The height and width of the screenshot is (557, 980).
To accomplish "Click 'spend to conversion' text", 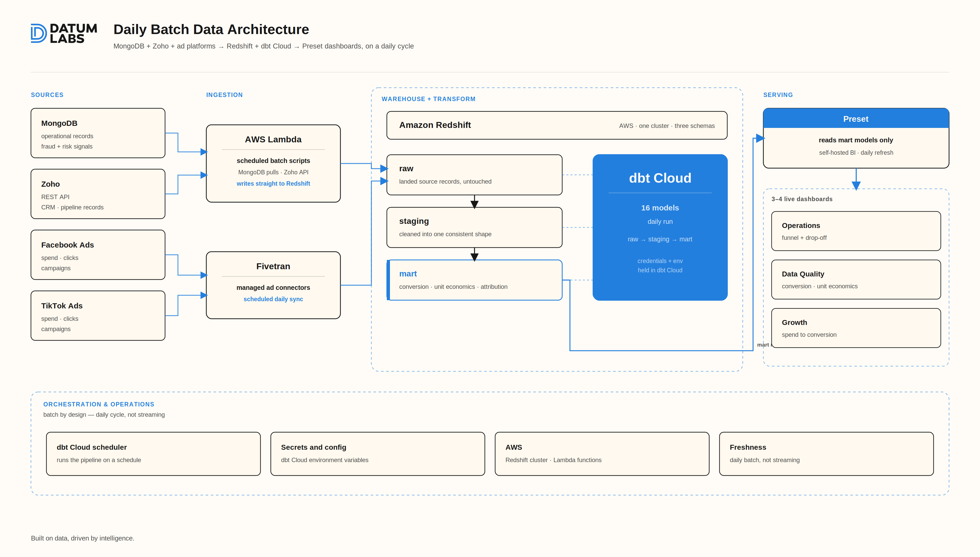I will 809,335.
